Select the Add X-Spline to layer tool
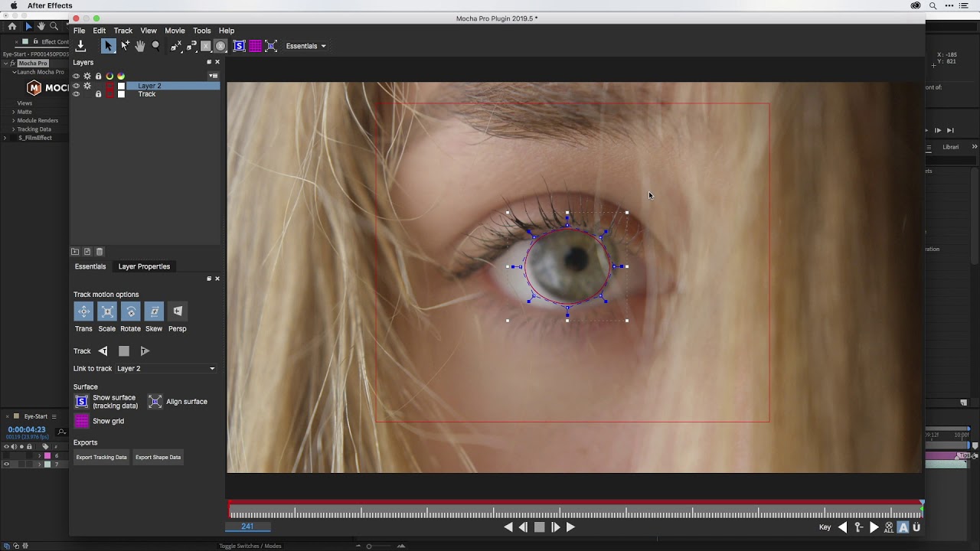 [x=191, y=46]
